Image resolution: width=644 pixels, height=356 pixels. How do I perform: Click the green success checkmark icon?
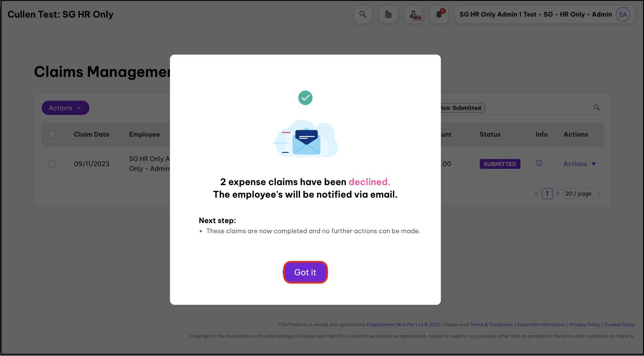(x=305, y=98)
